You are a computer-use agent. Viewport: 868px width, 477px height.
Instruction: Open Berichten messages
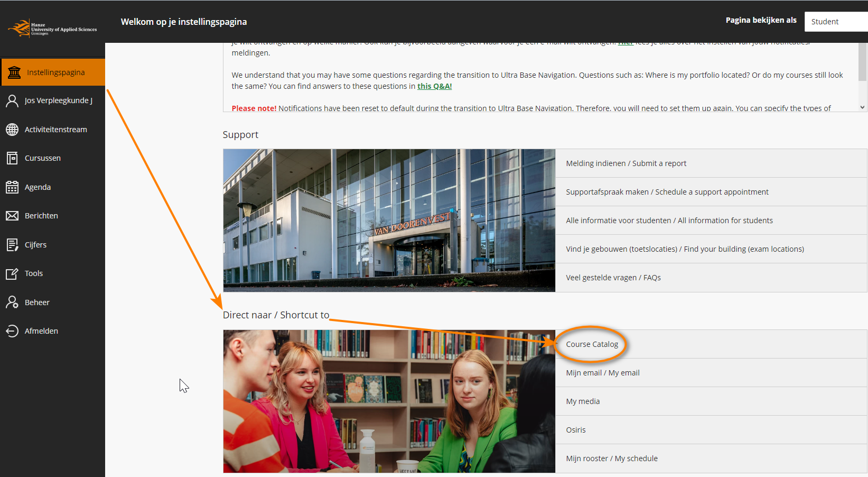click(53, 216)
